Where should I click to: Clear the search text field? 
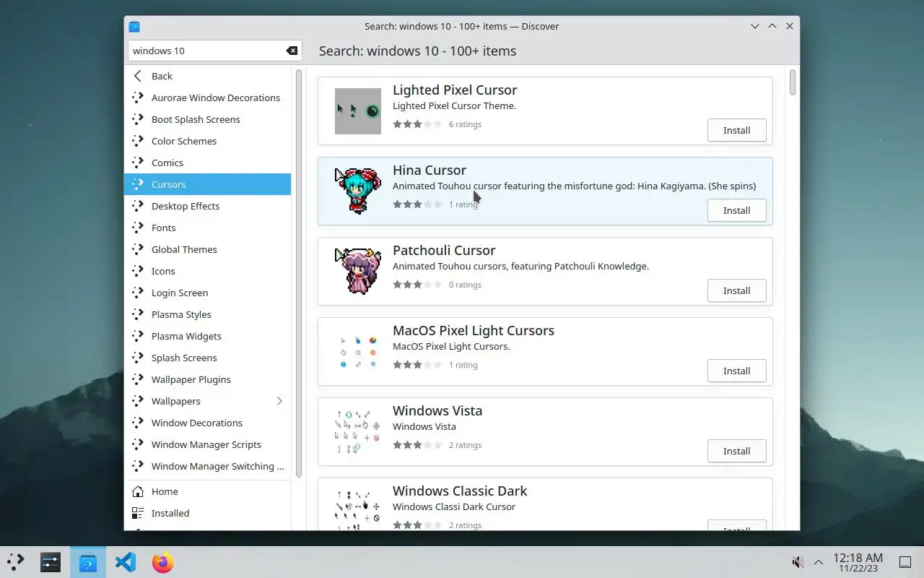coord(292,51)
